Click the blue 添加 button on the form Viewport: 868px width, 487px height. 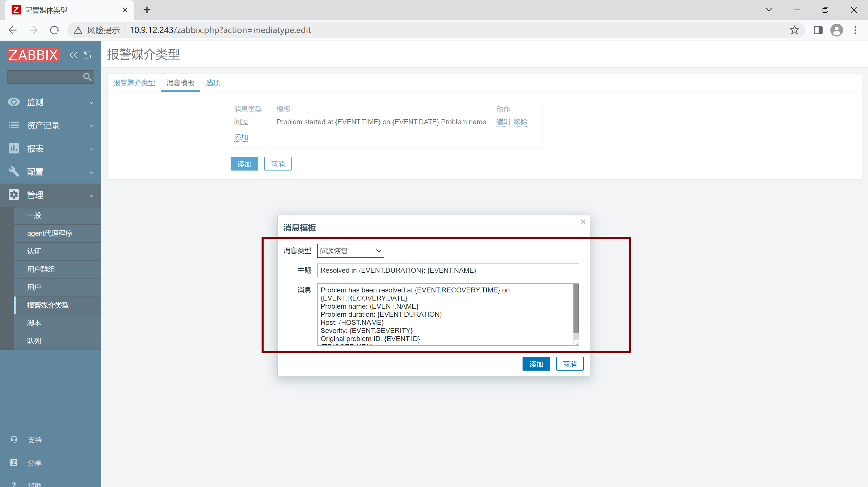244,164
